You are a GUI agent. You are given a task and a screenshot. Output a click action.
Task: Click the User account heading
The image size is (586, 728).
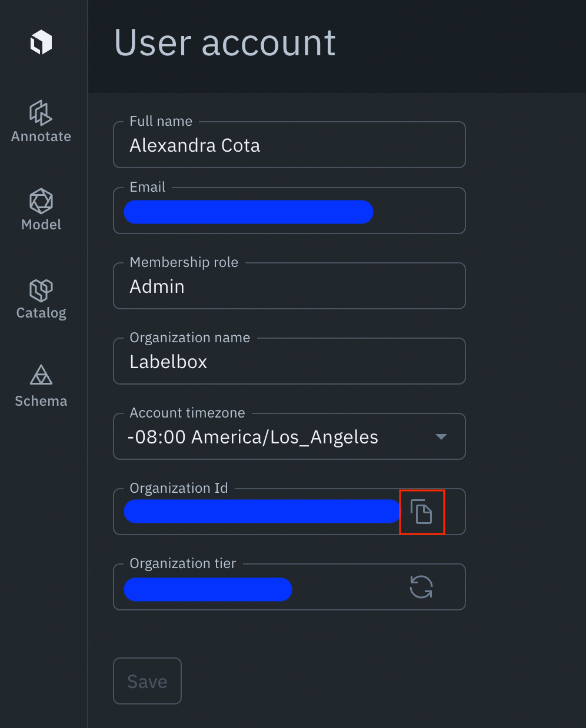click(x=225, y=43)
